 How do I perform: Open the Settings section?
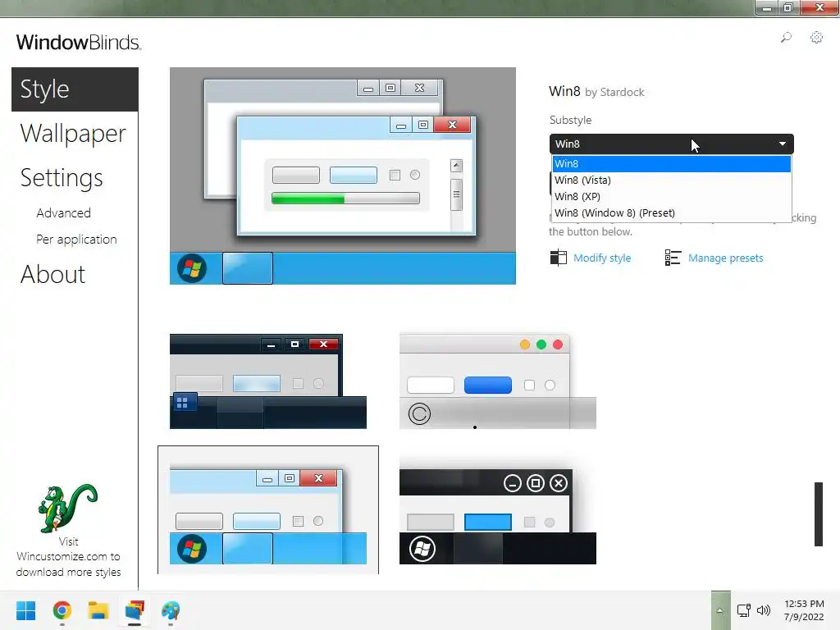(x=62, y=178)
